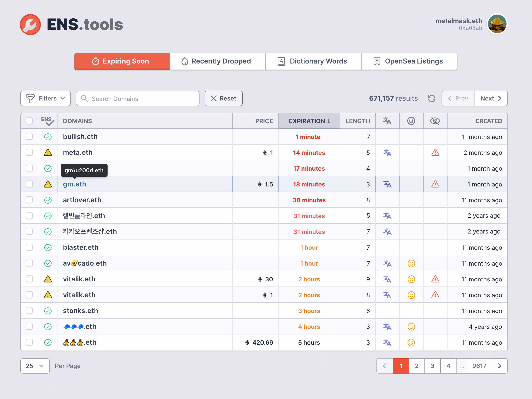The image size is (532, 399).
Task: Open the OpenSea Listings tab
Action: [409, 61]
